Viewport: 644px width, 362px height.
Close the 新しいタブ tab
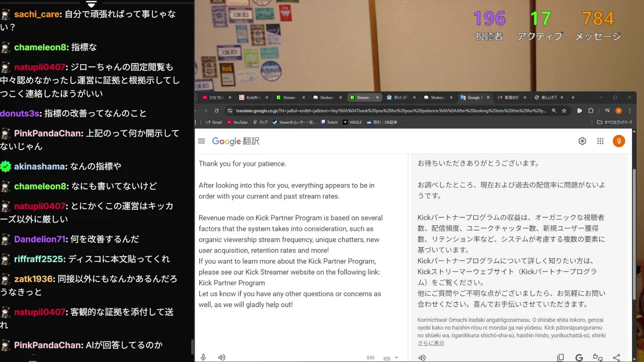point(562,98)
